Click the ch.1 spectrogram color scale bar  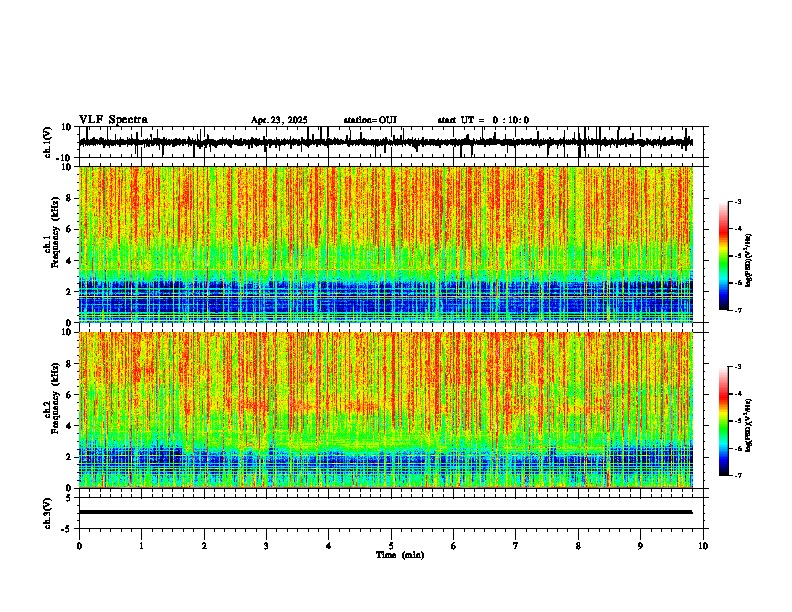724,256
